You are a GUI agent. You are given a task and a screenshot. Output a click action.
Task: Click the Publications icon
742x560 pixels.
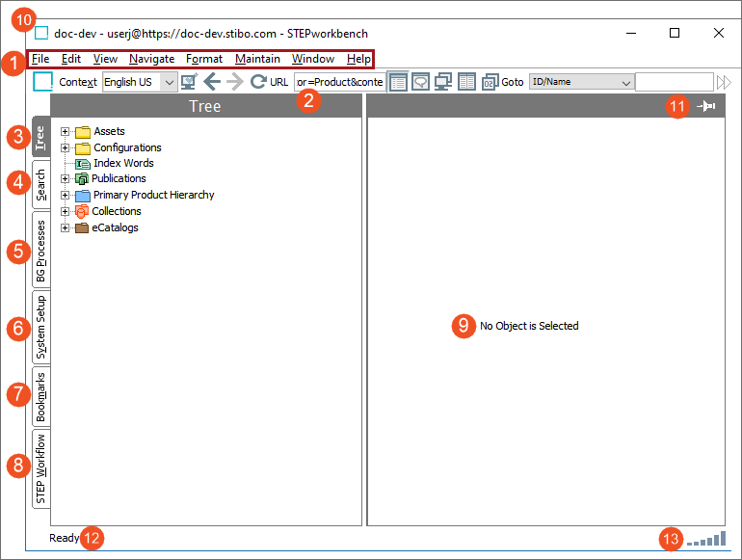coord(82,179)
